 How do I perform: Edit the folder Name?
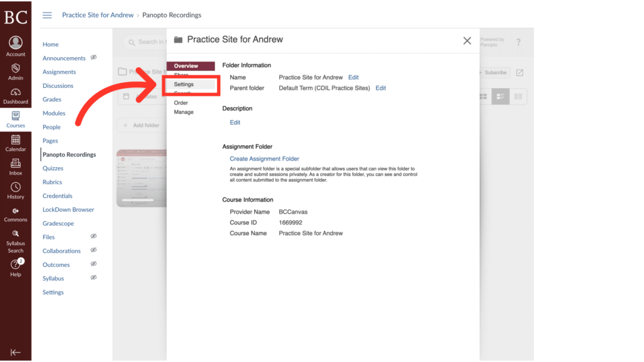353,77
